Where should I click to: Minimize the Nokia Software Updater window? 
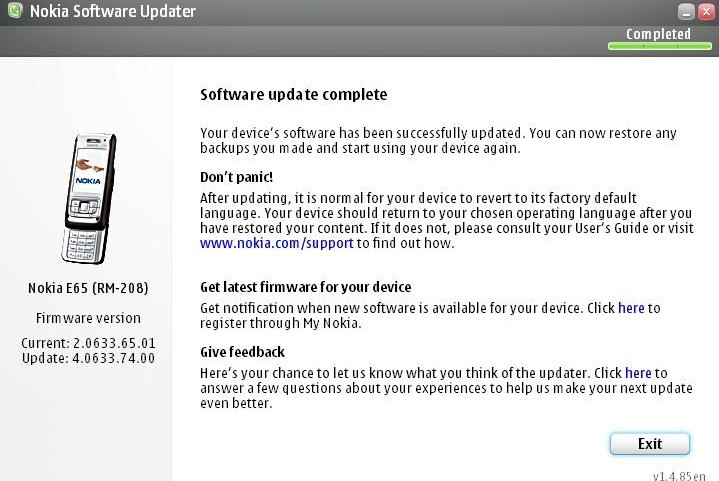685,12
